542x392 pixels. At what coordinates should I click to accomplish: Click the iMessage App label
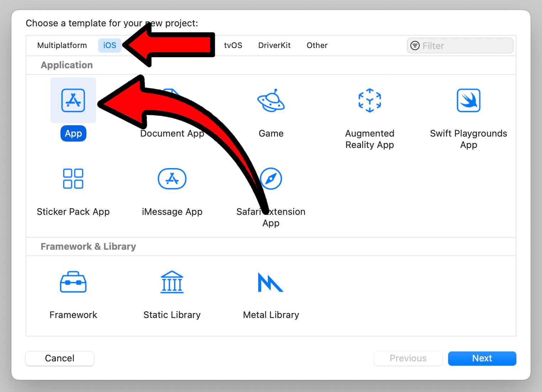pyautogui.click(x=172, y=212)
